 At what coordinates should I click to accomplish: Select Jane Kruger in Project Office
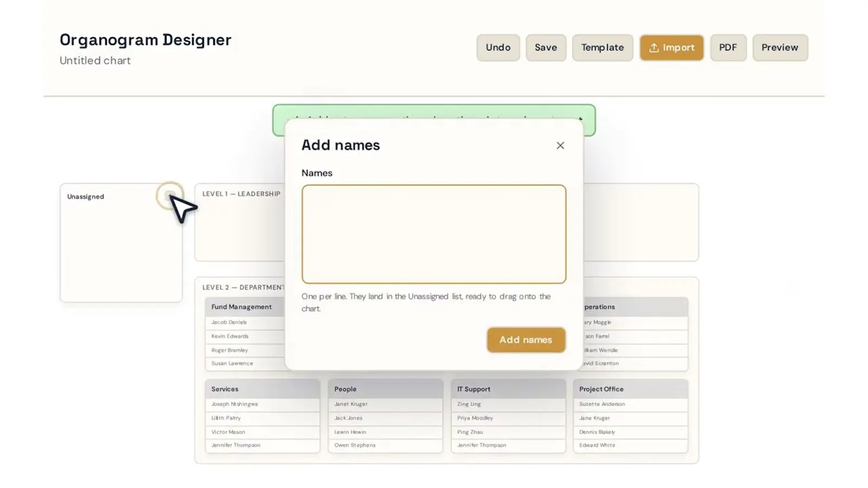point(630,419)
